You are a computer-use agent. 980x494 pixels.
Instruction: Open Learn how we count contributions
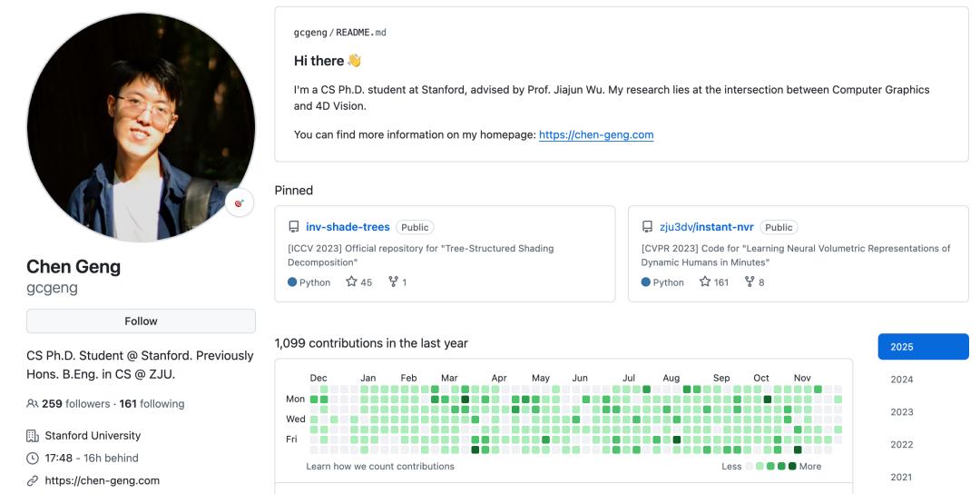coord(380,467)
